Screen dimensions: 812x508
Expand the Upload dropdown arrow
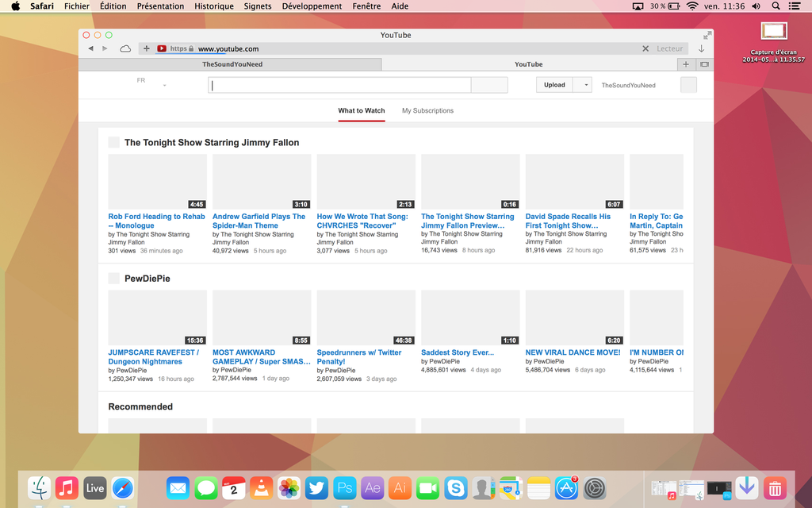586,85
